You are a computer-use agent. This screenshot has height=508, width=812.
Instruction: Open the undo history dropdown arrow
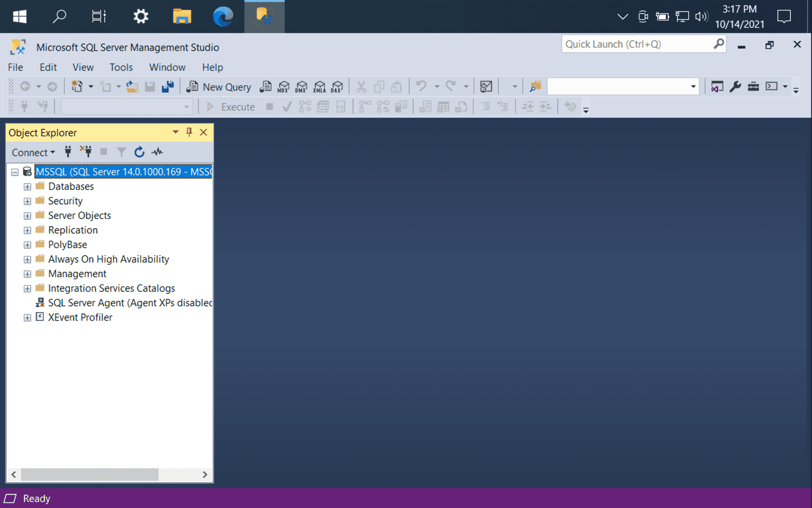pyautogui.click(x=437, y=87)
